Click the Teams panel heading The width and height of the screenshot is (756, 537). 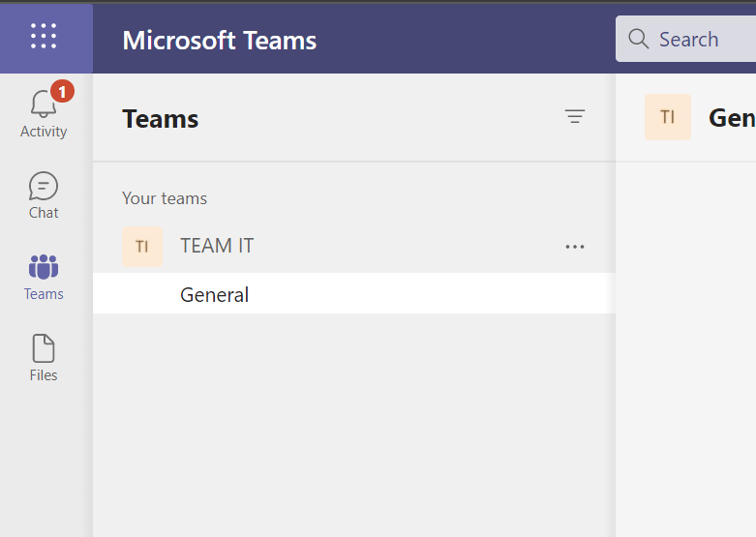[x=160, y=119]
